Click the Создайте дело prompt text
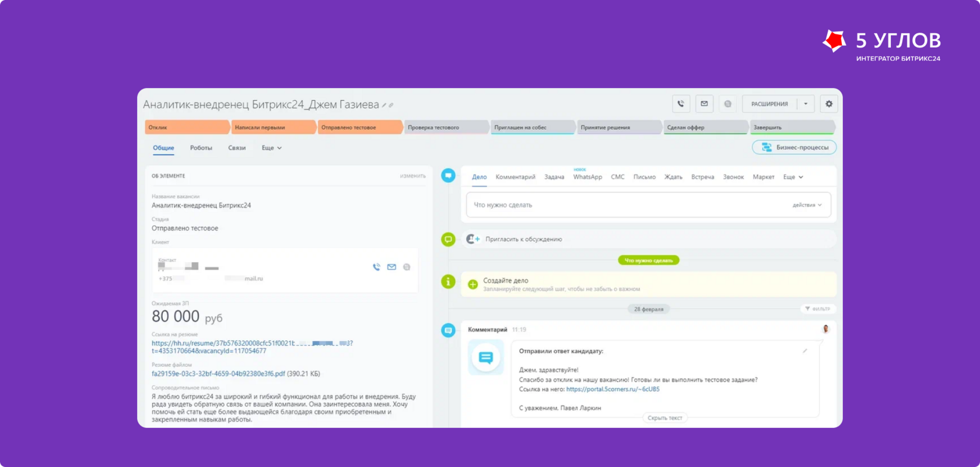The image size is (980, 467). [x=506, y=280]
